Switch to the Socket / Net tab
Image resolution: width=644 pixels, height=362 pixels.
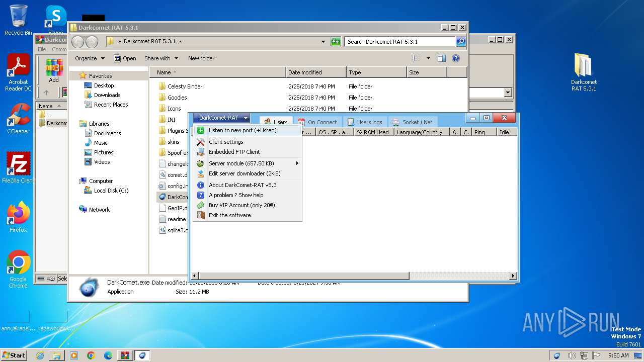point(413,122)
